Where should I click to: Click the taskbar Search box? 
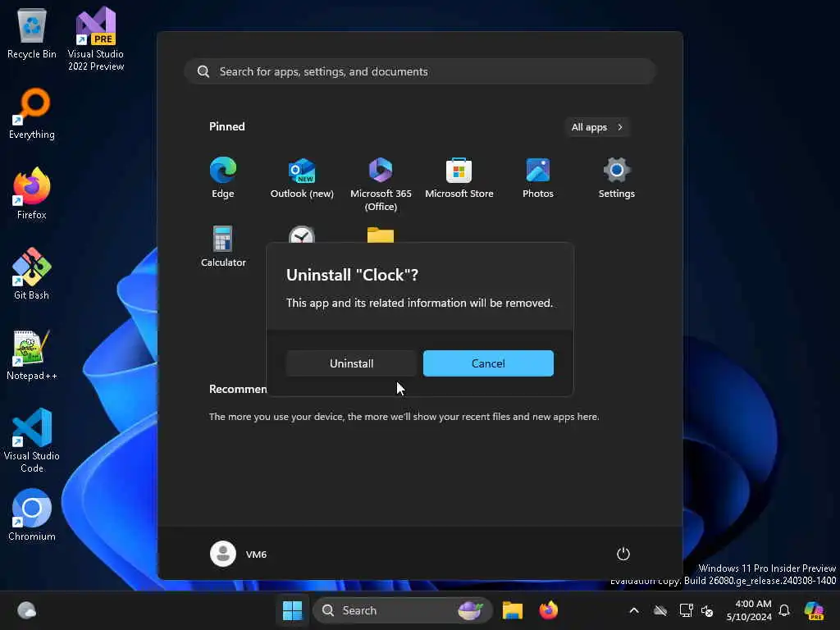[x=402, y=610]
